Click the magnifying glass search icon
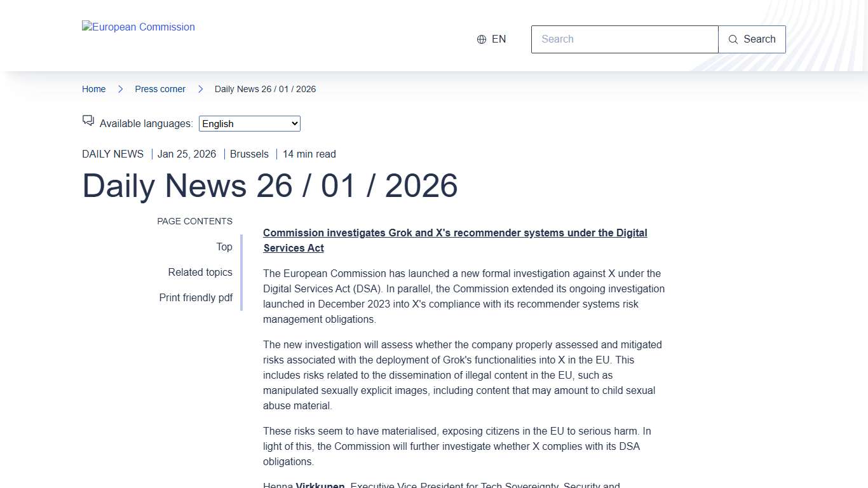This screenshot has height=488, width=868. click(733, 39)
